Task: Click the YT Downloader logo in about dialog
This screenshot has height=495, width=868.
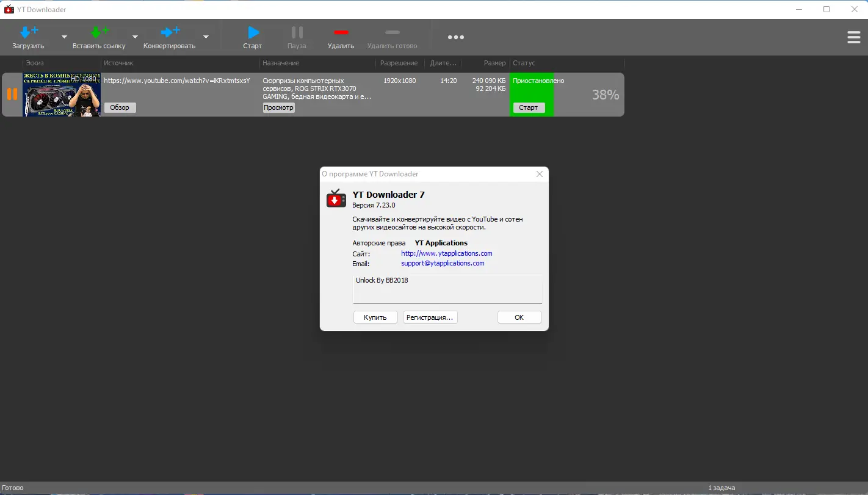Action: tap(336, 198)
